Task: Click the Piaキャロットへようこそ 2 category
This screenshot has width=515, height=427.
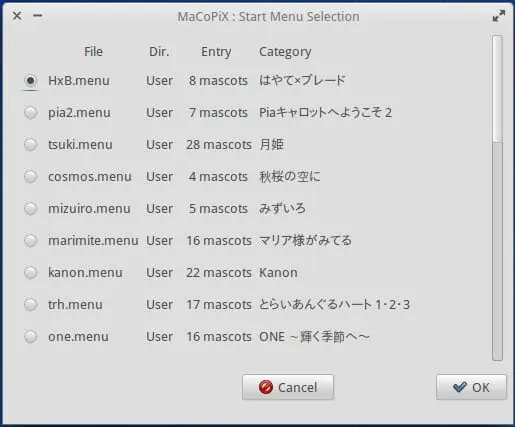Action: click(x=325, y=113)
